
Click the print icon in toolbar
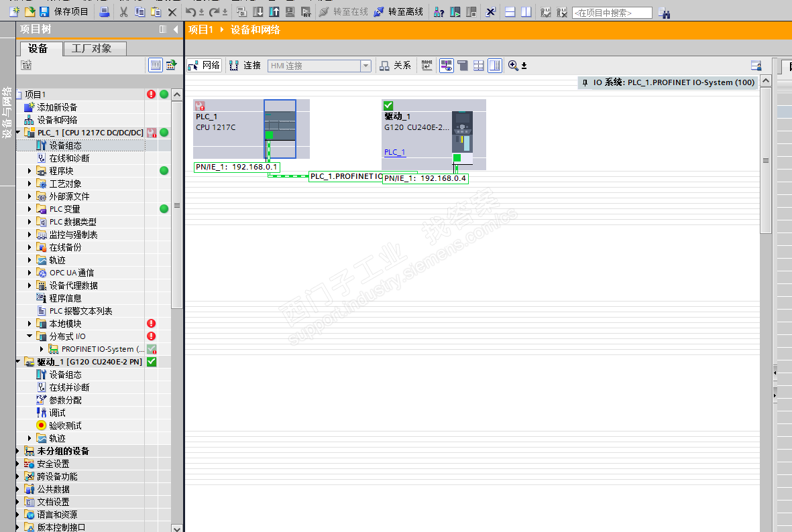tap(105, 11)
